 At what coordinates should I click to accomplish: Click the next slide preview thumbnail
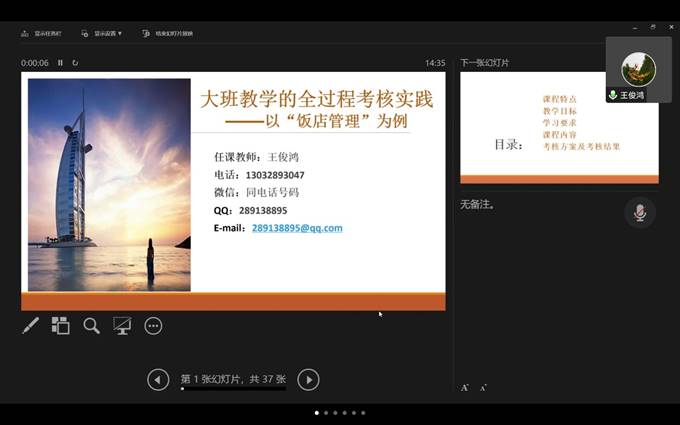tap(559, 128)
